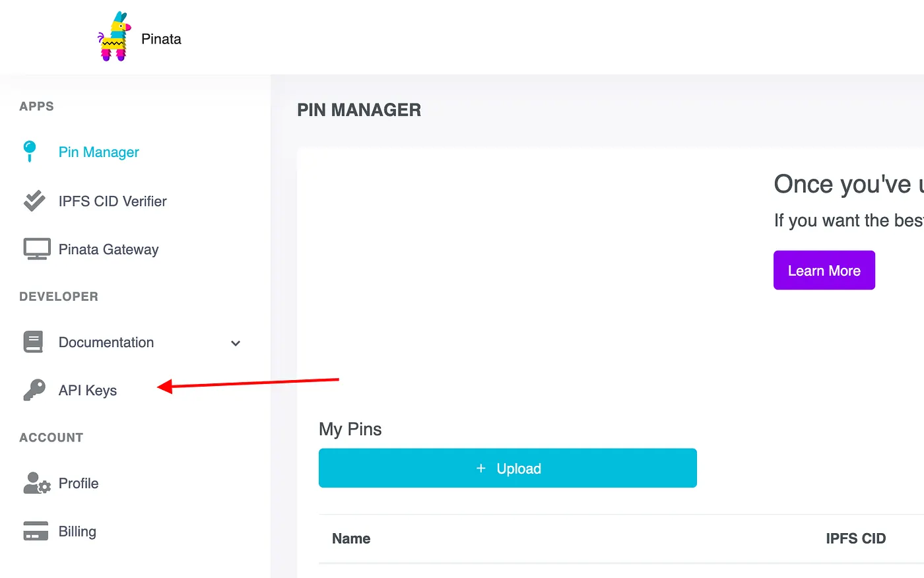924x578 pixels.
Task: Click the Billing credit card icon
Action: (x=36, y=531)
